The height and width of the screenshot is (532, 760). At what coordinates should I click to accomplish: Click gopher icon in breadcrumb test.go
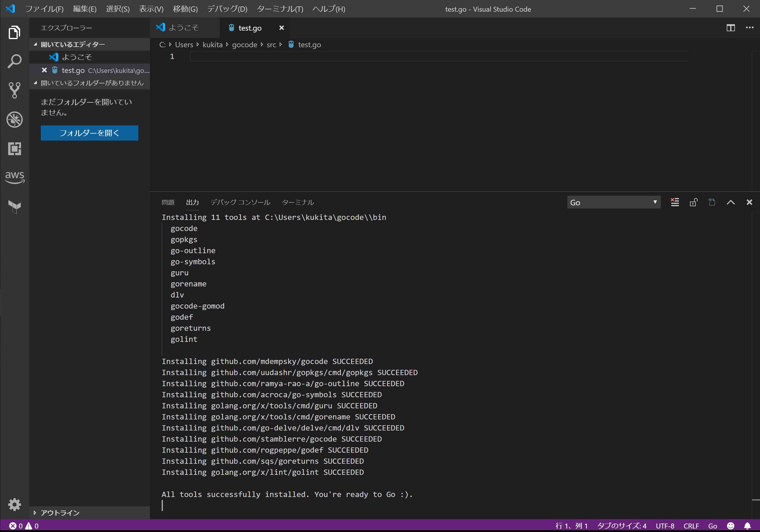tap(291, 44)
